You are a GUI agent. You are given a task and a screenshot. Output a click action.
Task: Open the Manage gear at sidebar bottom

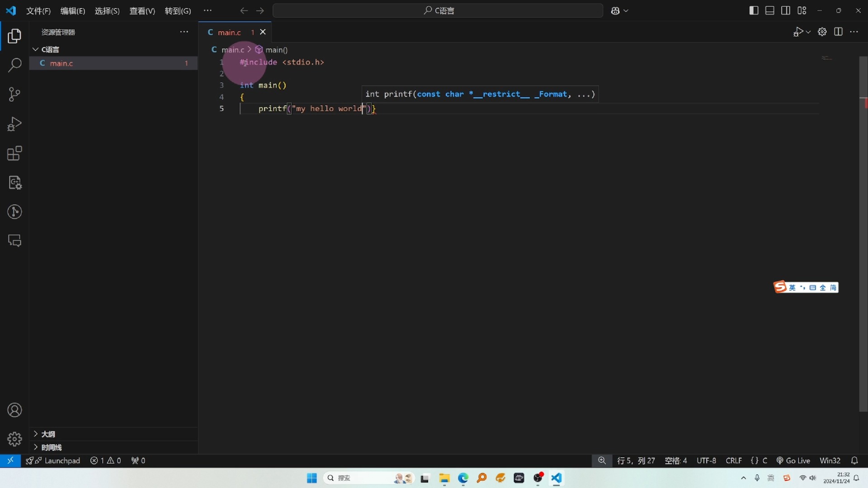[14, 439]
